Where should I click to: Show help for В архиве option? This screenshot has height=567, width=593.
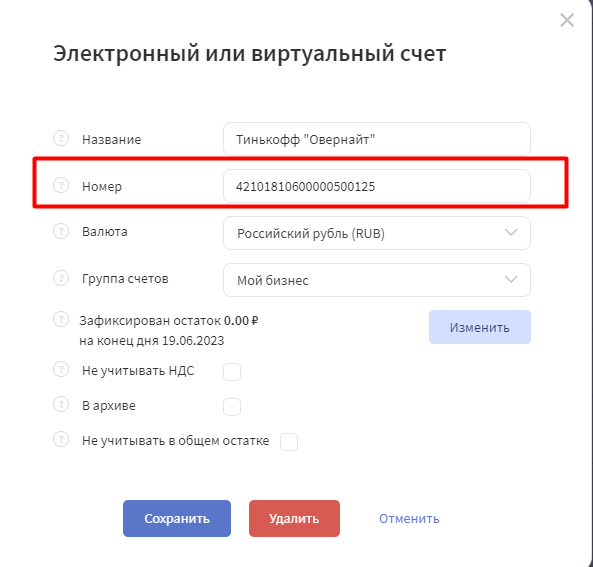(61, 405)
